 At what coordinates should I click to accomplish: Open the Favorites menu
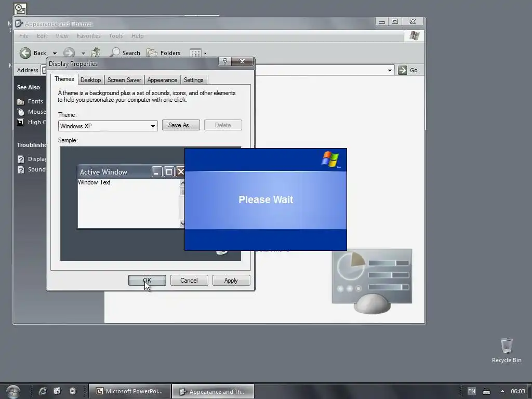pos(88,36)
